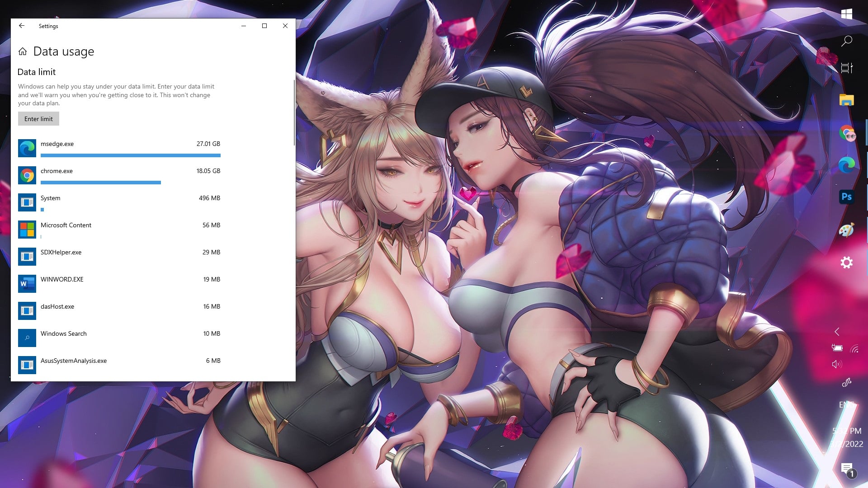The height and width of the screenshot is (488, 868).
Task: Open ENG input language switcher
Action: (847, 405)
